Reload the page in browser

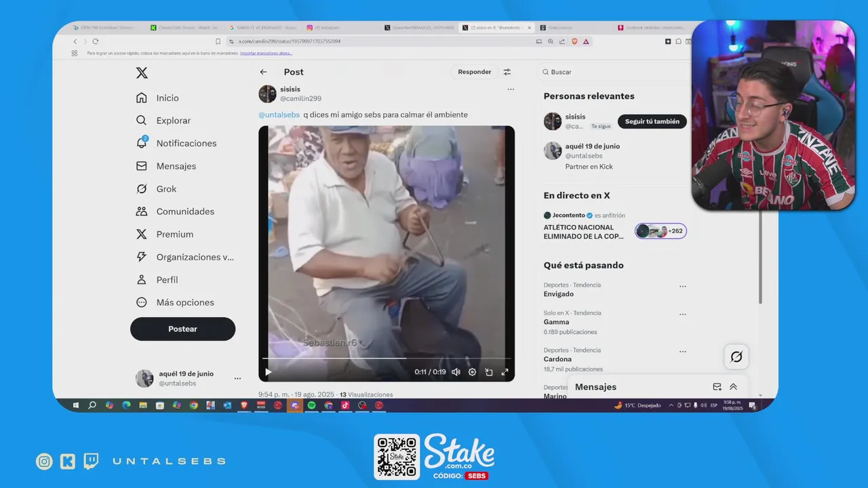pyautogui.click(x=95, y=41)
